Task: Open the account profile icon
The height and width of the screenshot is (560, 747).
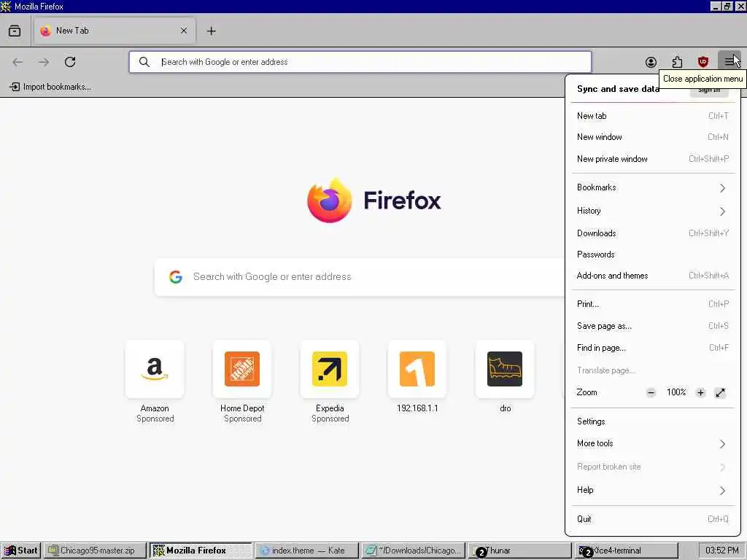Action: [651, 62]
